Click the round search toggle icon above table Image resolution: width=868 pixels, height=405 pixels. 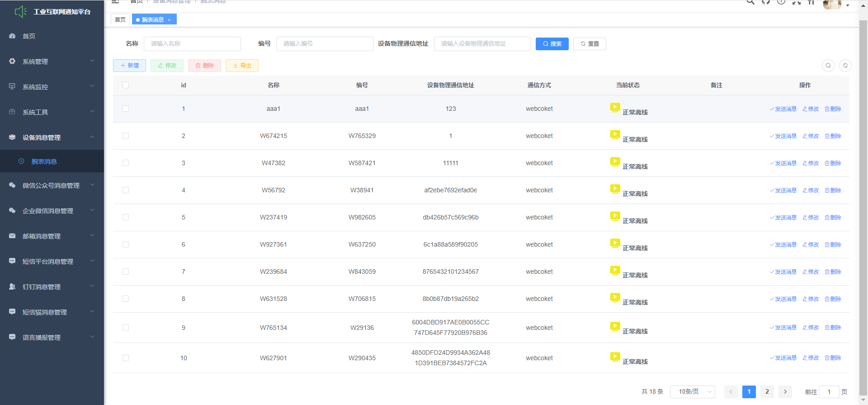(828, 66)
